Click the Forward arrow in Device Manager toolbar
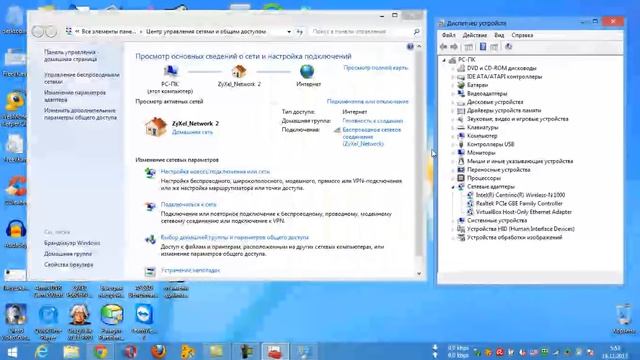This screenshot has width=640, height=360. click(454, 47)
